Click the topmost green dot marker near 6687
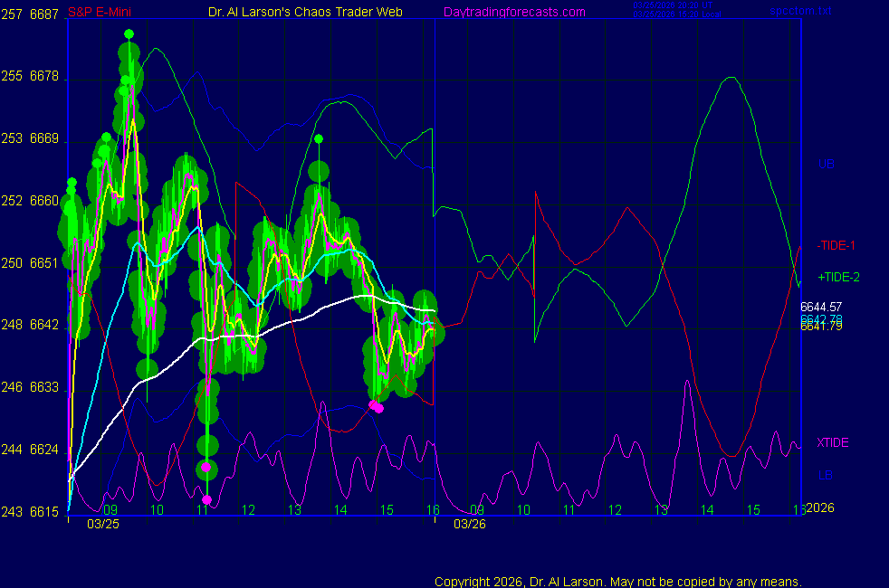Image resolution: width=889 pixels, height=588 pixels. (x=129, y=33)
